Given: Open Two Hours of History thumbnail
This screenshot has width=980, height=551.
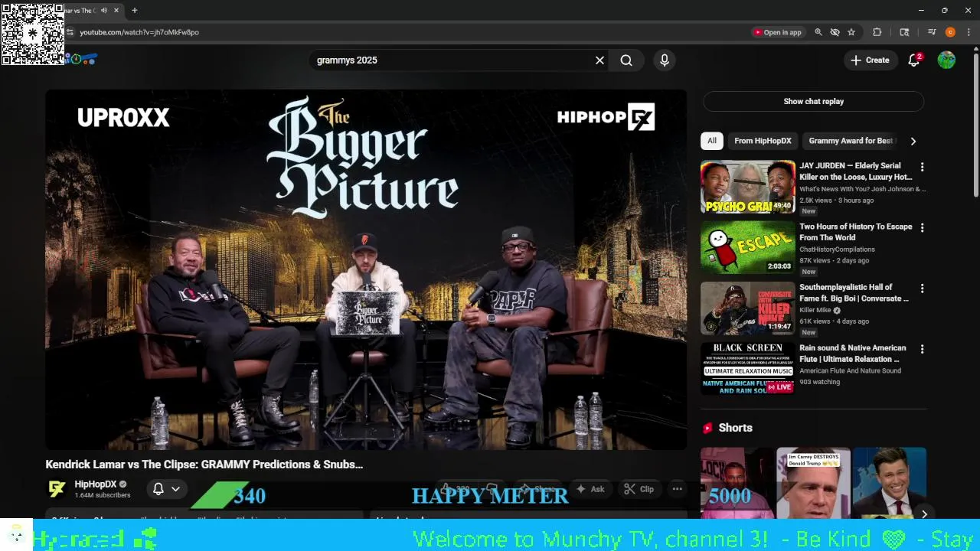Looking at the screenshot, I should pos(748,247).
